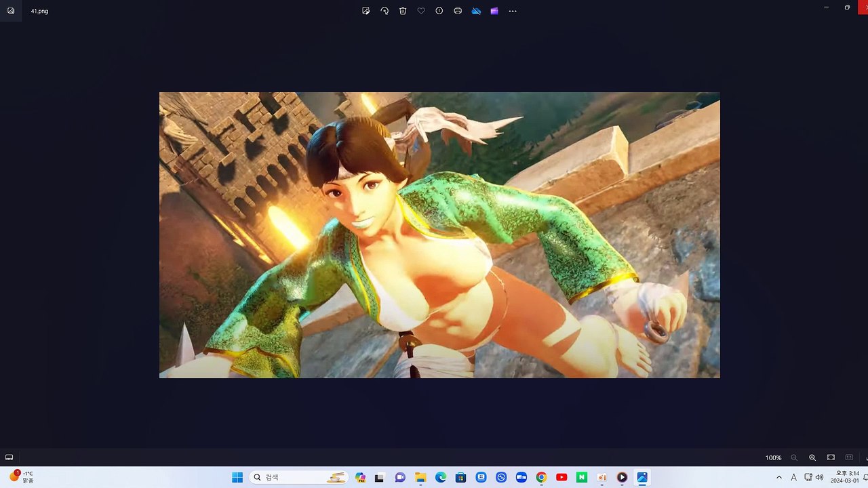Open the purple Clipchamp video icon
This screenshot has width=868, height=488.
[x=494, y=11]
